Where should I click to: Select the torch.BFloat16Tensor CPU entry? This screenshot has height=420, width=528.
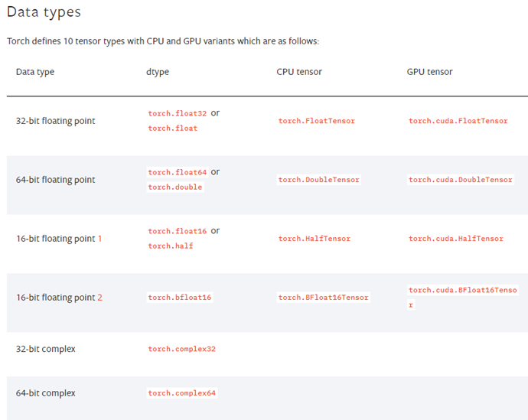323,298
